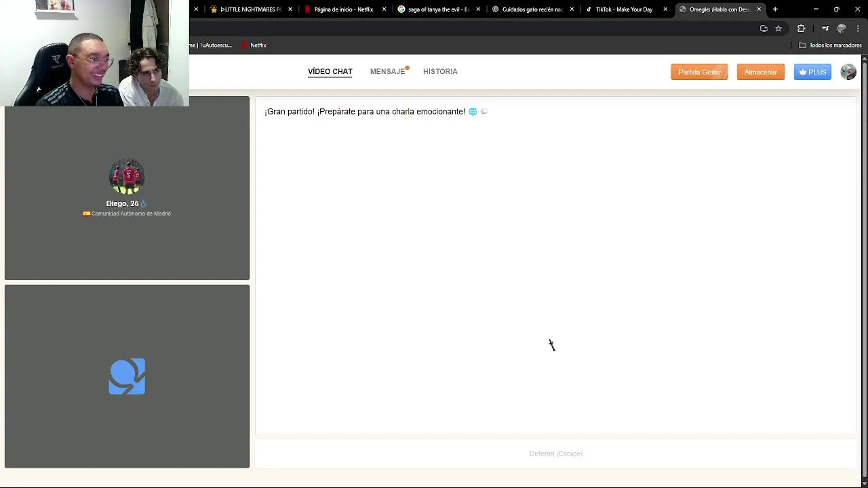This screenshot has width=868, height=488.
Task: Click the webcam overlay video
Action: (x=94, y=53)
